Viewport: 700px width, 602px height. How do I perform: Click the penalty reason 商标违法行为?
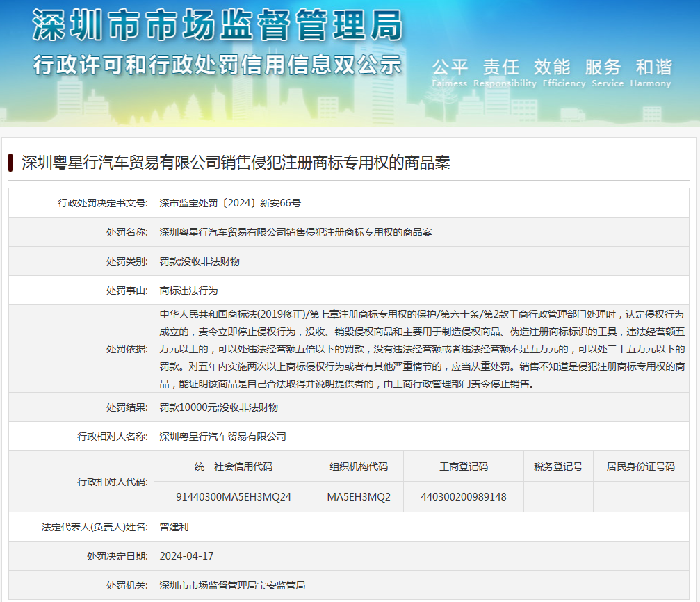tap(188, 291)
